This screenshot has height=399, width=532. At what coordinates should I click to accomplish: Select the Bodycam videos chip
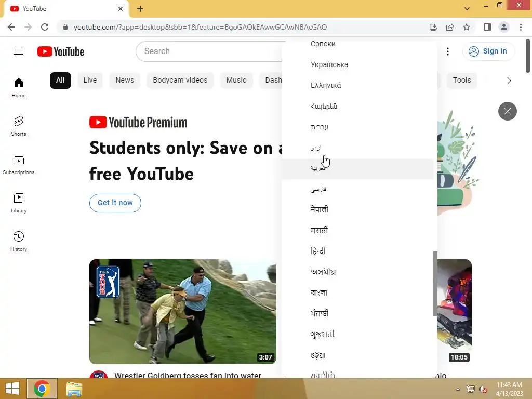tap(180, 81)
